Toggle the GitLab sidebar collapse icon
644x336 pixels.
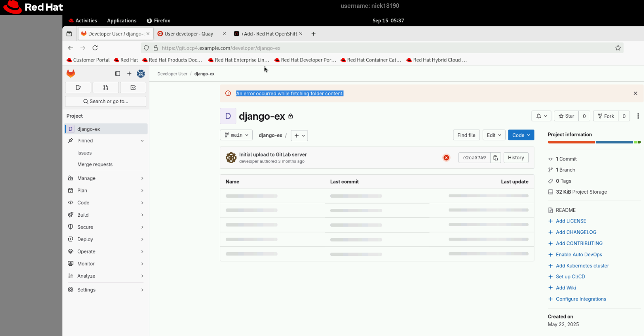click(x=118, y=73)
